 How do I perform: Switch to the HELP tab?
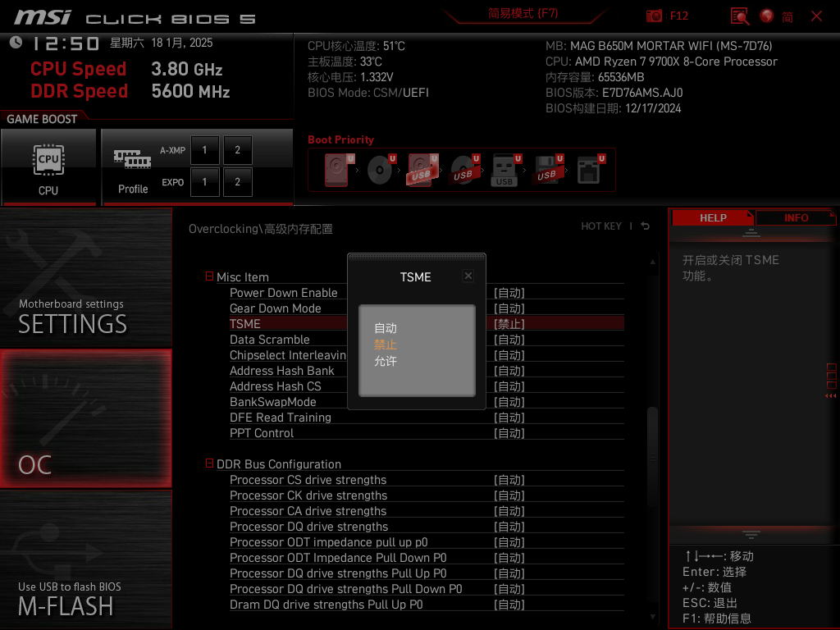713,218
